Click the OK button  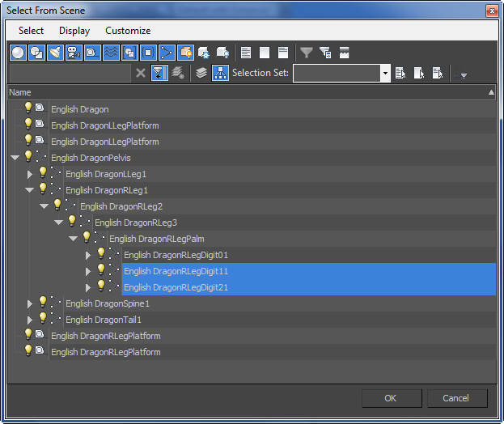coord(392,398)
